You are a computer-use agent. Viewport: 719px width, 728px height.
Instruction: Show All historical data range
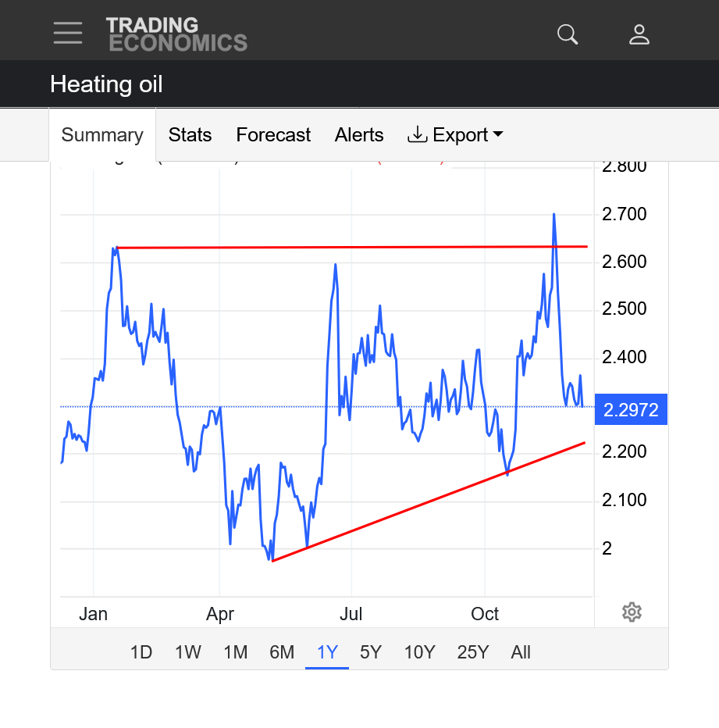[521, 652]
